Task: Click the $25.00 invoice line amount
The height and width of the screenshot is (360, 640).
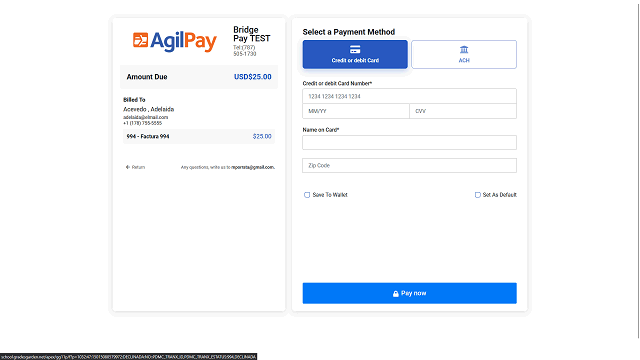Action: click(x=262, y=136)
